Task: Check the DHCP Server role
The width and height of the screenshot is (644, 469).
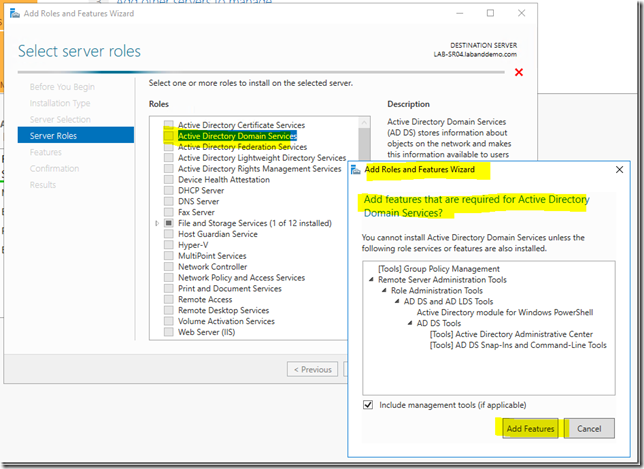Action: tap(168, 191)
